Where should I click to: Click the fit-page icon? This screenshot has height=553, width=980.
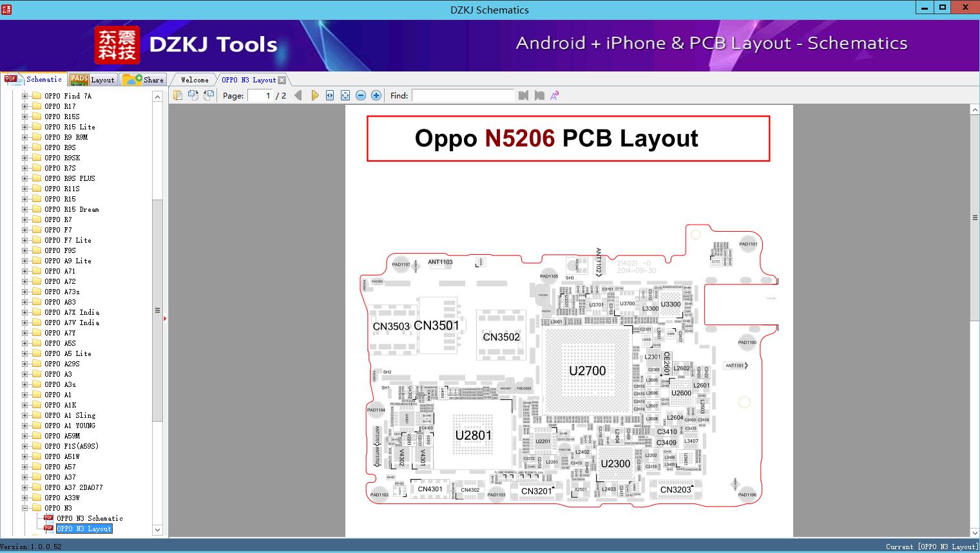(345, 95)
